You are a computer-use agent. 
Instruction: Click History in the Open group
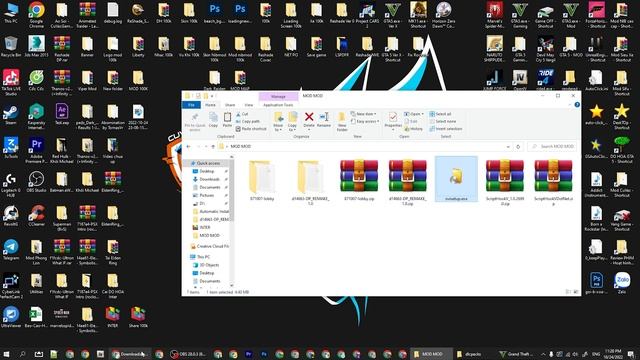(x=414, y=129)
